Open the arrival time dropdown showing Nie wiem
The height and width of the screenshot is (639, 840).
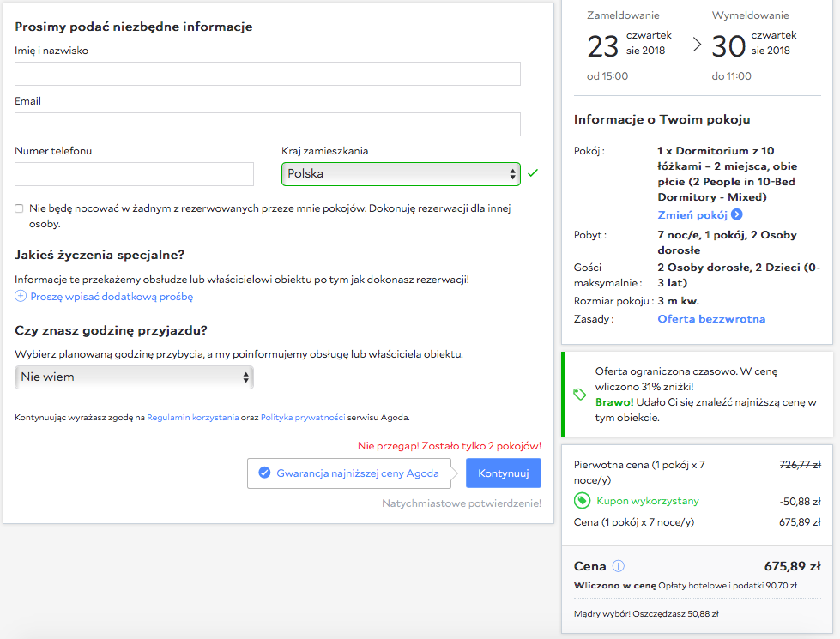pos(134,377)
